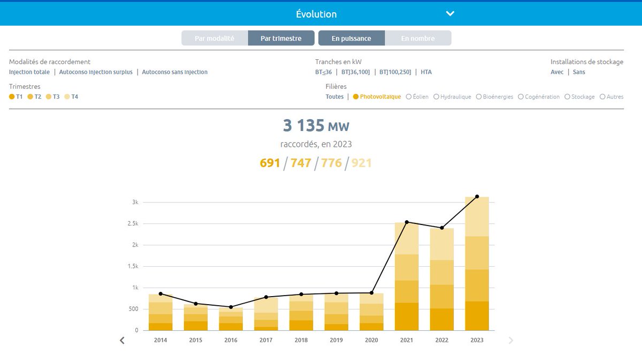The height and width of the screenshot is (364, 642).
Task: Click the 2023 bar in the chart
Action: 477,262
